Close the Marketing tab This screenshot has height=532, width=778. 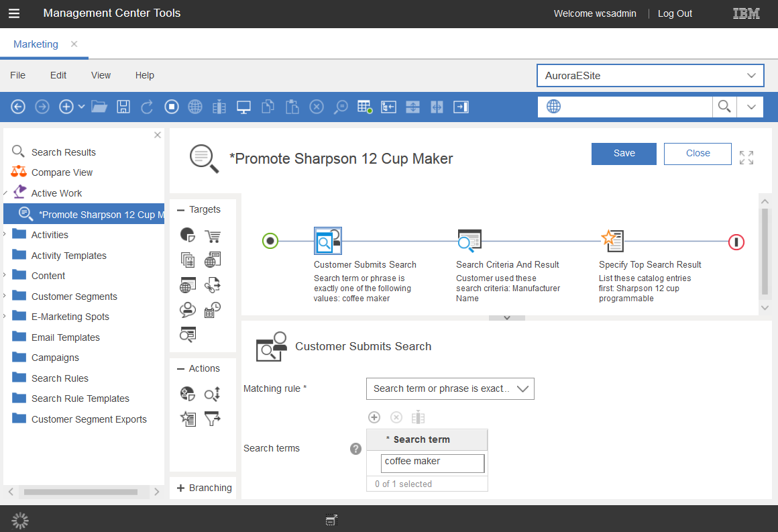(74, 44)
